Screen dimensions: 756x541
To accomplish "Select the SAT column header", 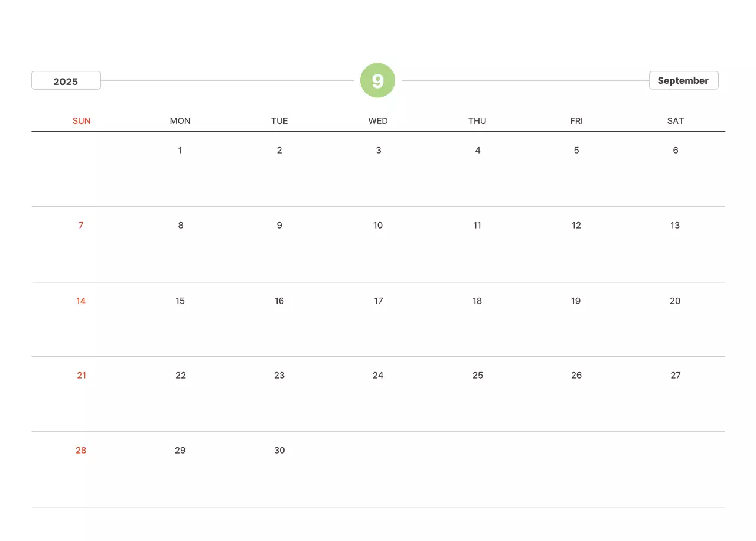I will (x=676, y=121).
